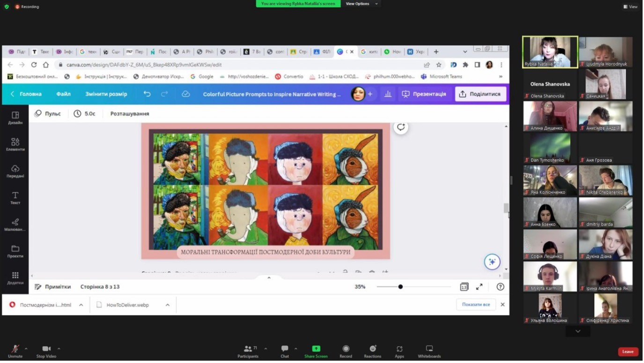
Task: Open the Share Screen control
Action: (x=316, y=352)
